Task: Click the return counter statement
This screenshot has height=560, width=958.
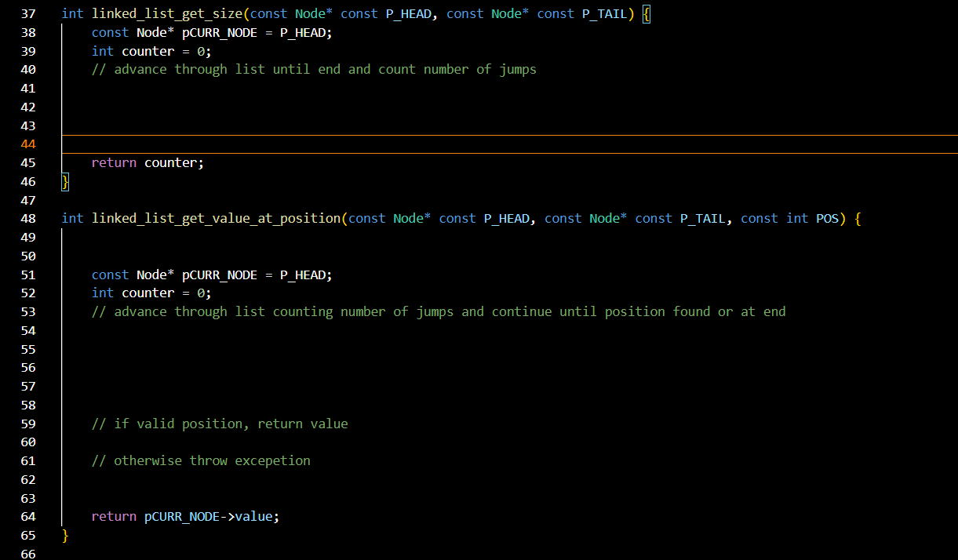Action: (146, 162)
